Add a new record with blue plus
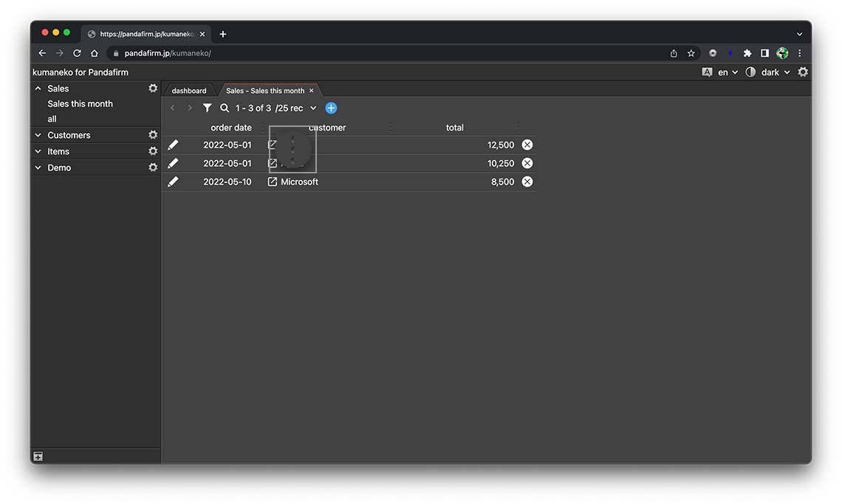This screenshot has width=842, height=504. [x=331, y=108]
